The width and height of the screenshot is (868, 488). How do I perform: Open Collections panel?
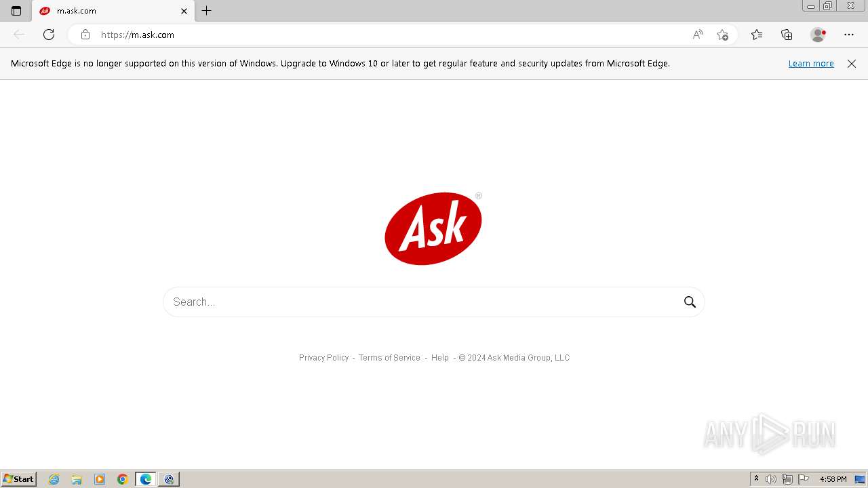787,35
